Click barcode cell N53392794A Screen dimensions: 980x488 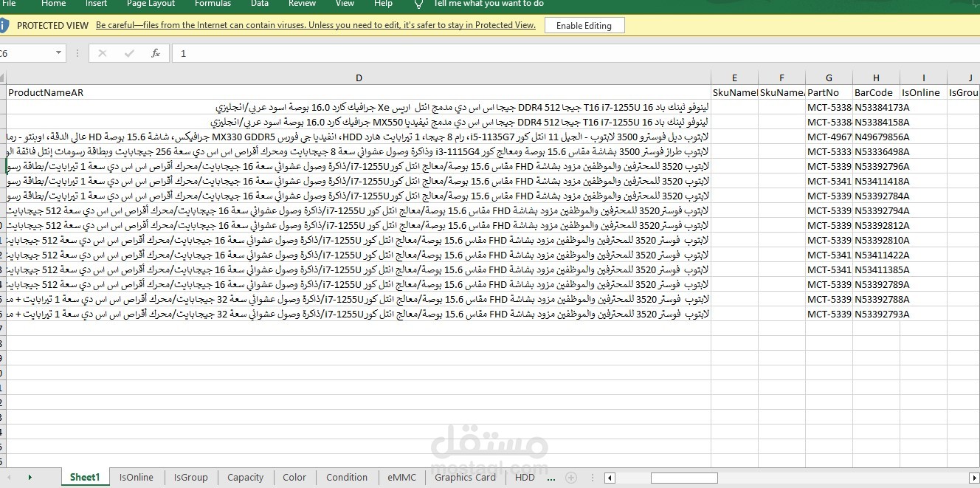(x=877, y=210)
